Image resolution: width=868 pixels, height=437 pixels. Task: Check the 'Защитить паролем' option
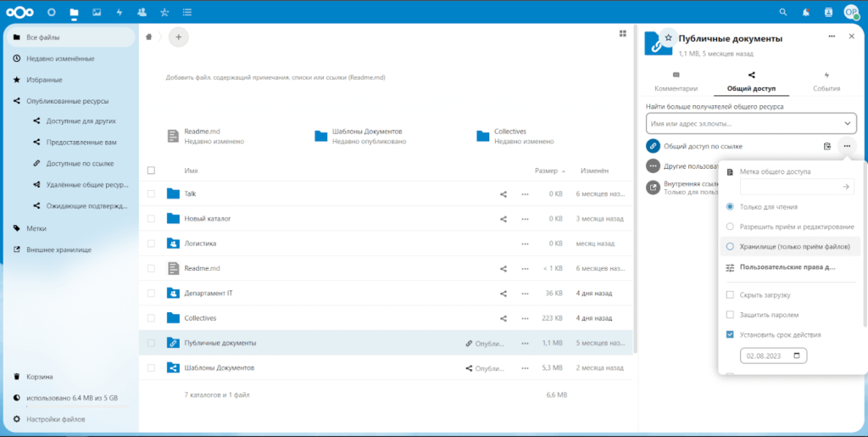tap(730, 315)
